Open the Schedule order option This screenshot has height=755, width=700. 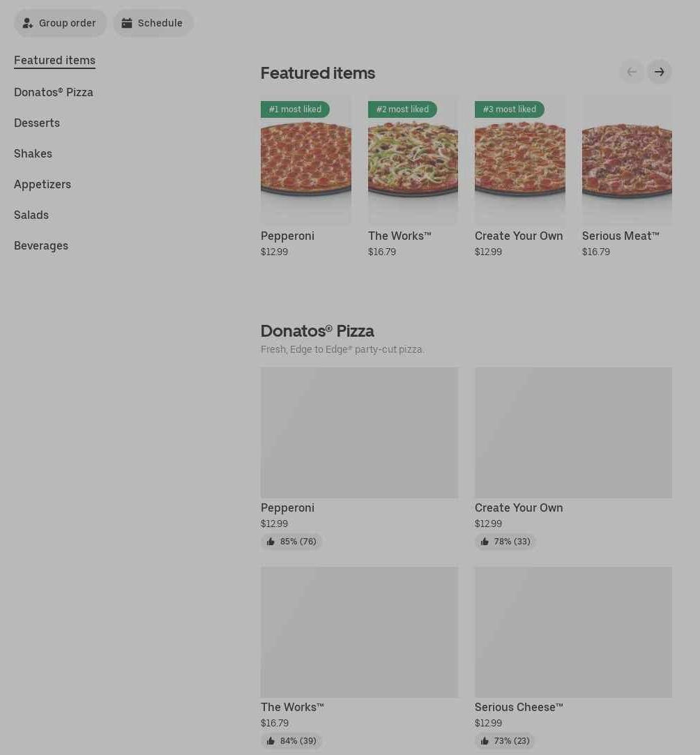pos(153,23)
